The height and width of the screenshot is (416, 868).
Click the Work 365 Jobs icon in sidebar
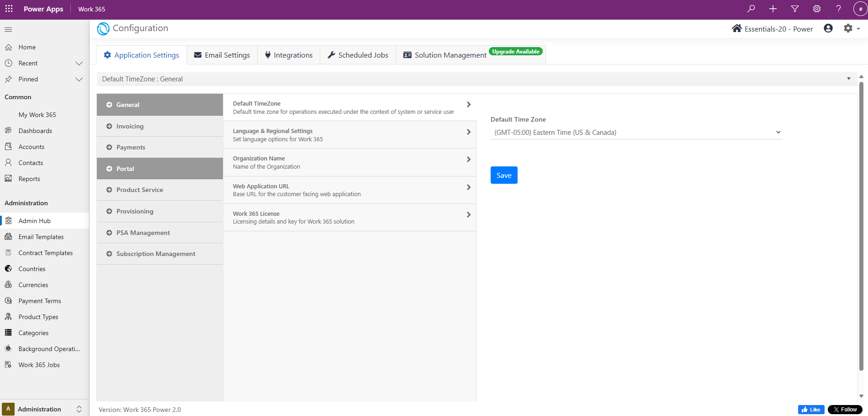[x=8, y=364]
